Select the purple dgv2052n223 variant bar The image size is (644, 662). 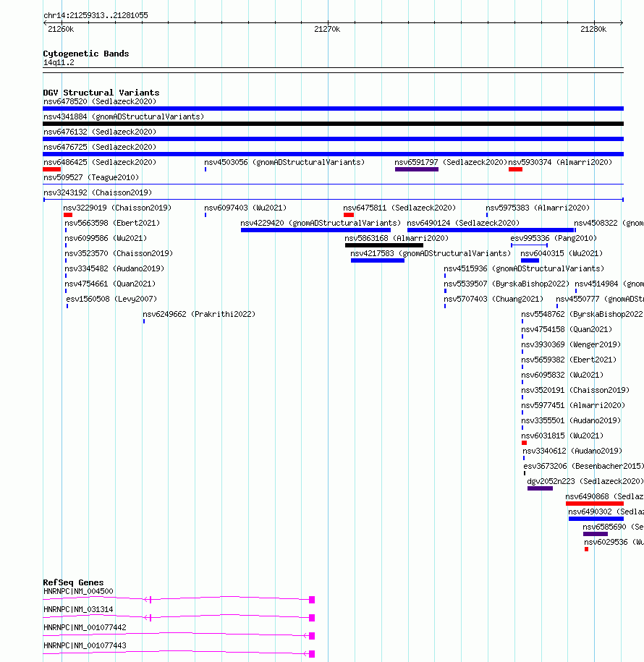tap(540, 488)
